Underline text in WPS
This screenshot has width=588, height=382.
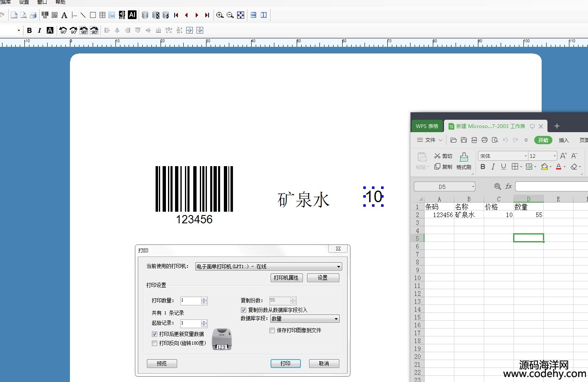tap(504, 167)
